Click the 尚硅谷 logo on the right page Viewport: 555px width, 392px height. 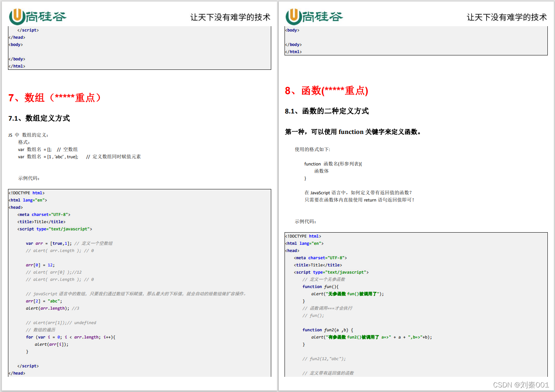(314, 17)
